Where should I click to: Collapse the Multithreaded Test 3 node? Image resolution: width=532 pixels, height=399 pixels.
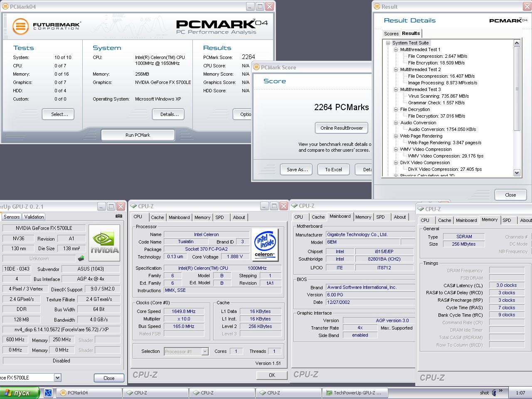coord(396,89)
